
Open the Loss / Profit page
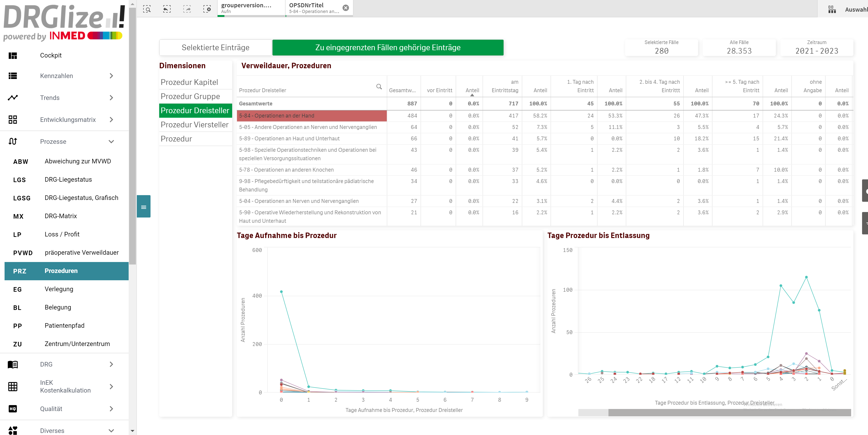point(62,234)
